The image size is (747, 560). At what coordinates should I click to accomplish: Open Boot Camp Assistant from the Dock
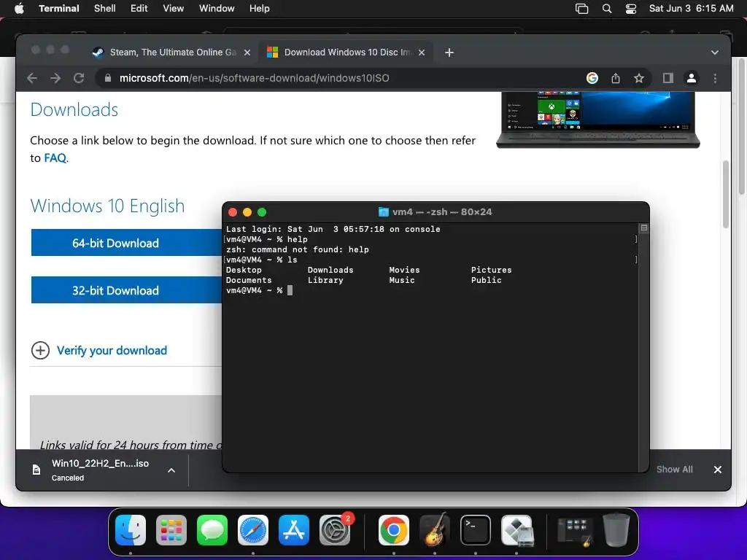pyautogui.click(x=517, y=530)
